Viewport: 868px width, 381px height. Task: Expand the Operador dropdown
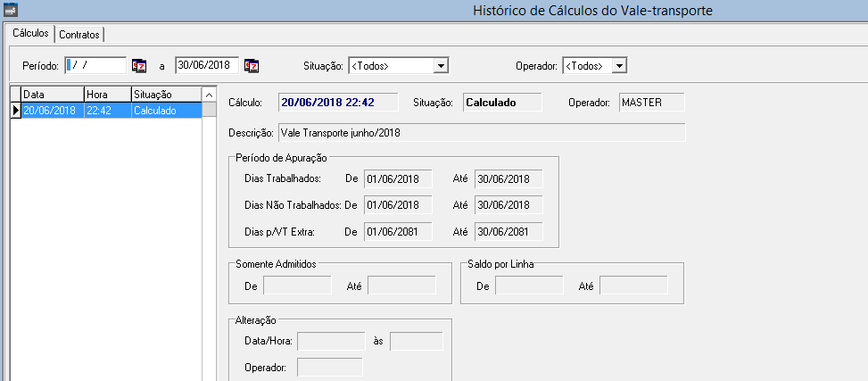coord(619,65)
